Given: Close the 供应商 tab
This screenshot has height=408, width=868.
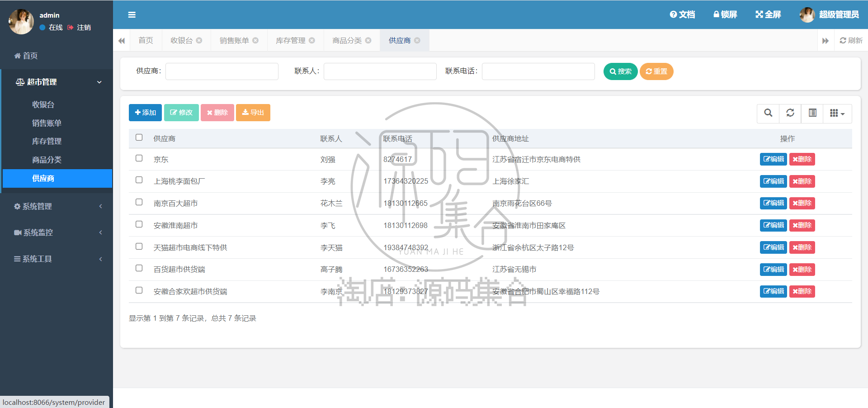Looking at the screenshot, I should [417, 40].
